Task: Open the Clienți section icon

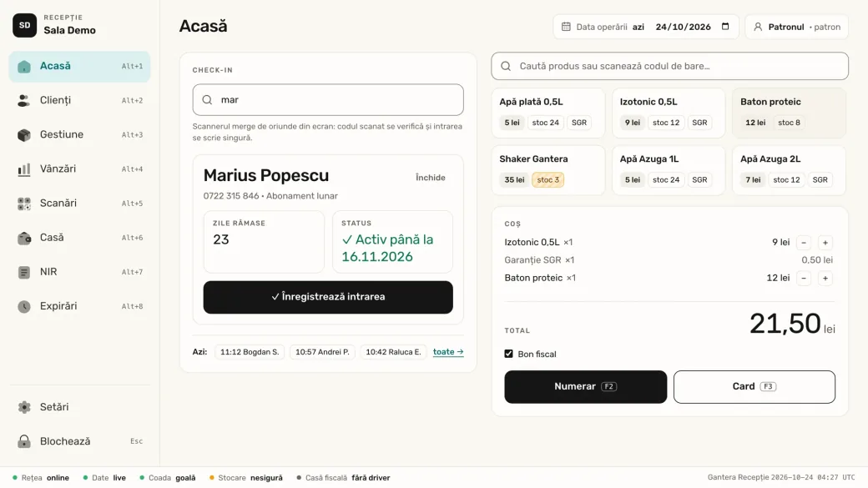Action: tap(24, 100)
